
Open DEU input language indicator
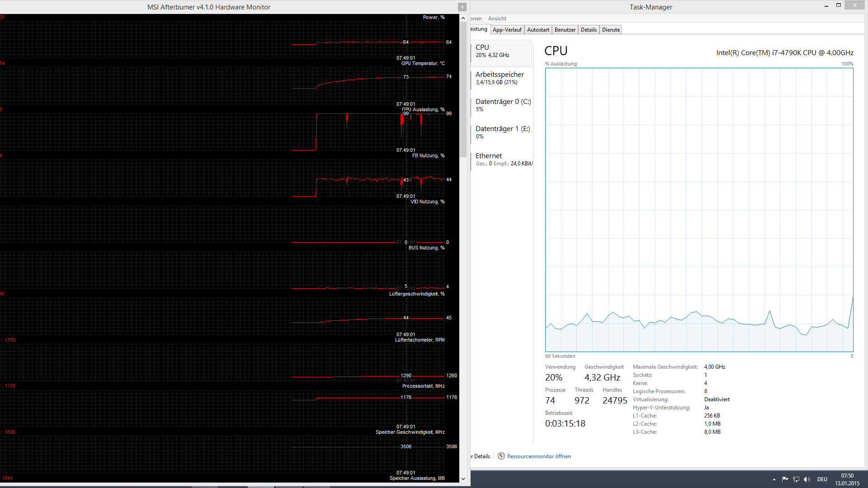(822, 479)
